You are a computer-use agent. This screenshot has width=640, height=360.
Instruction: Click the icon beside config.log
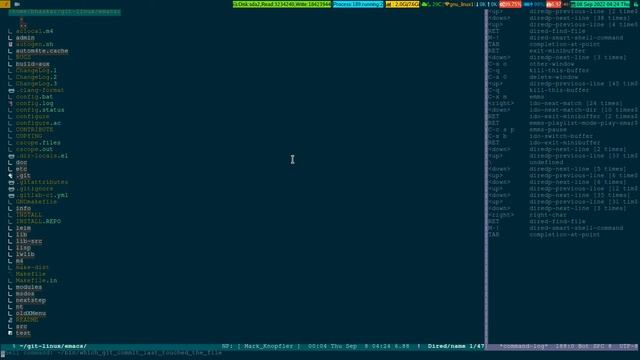pyautogui.click(x=11, y=104)
